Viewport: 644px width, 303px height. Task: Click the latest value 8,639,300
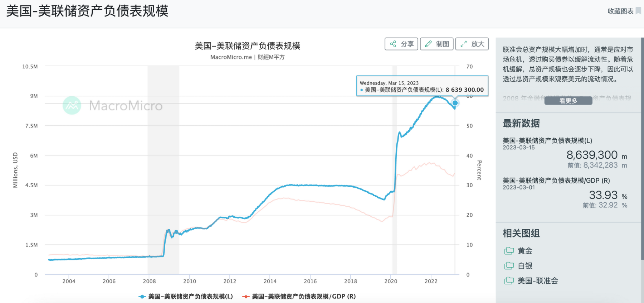click(x=592, y=155)
